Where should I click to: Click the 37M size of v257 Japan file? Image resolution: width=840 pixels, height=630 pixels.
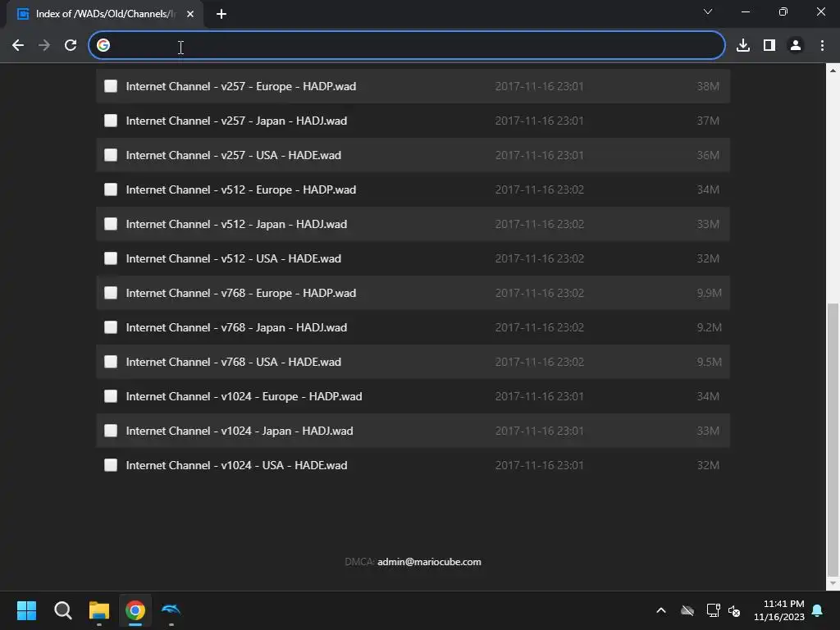click(708, 121)
